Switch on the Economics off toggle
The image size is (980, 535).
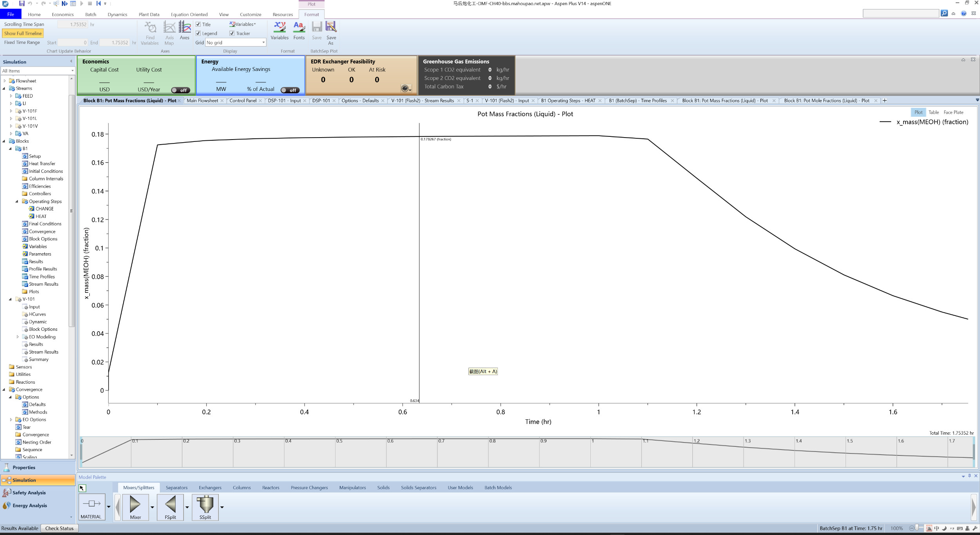coord(181,90)
